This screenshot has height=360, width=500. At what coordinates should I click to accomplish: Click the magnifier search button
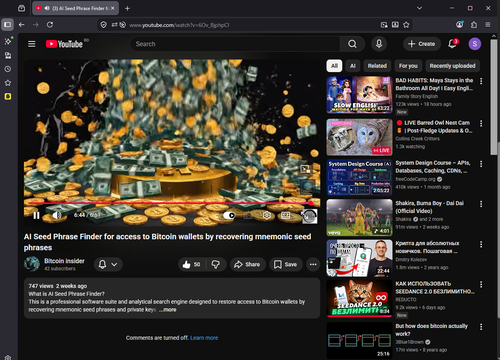pyautogui.click(x=352, y=44)
